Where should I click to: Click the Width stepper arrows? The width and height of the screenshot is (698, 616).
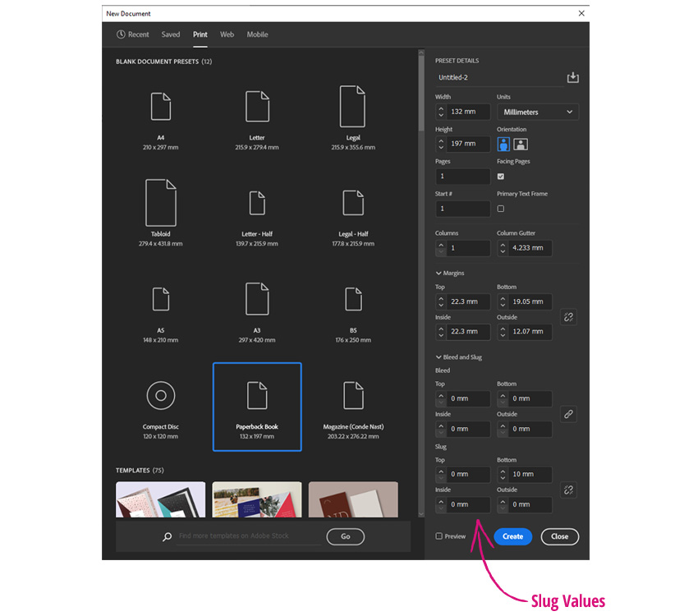441,111
